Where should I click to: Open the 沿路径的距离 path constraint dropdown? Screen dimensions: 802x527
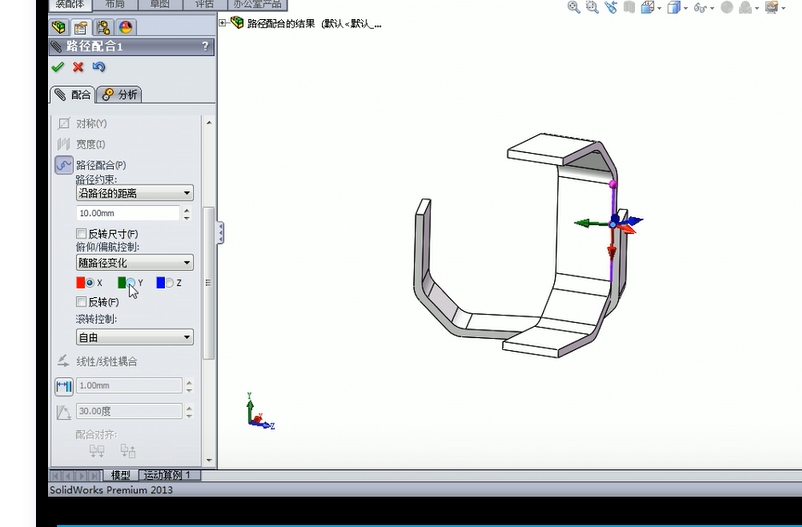point(135,193)
